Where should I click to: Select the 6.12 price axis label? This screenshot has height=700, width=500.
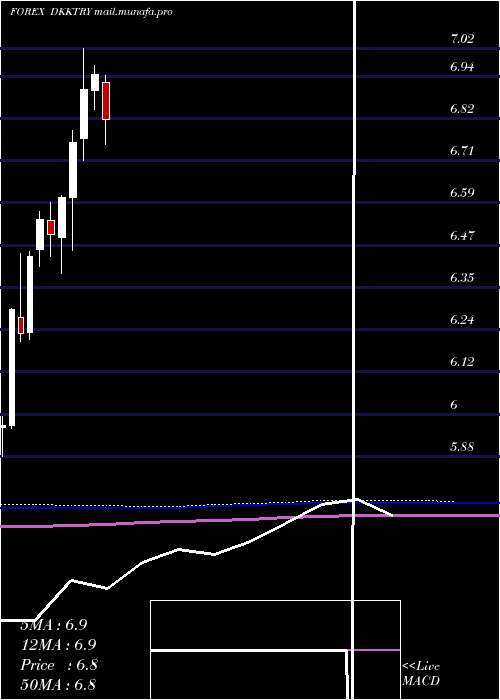tap(462, 362)
